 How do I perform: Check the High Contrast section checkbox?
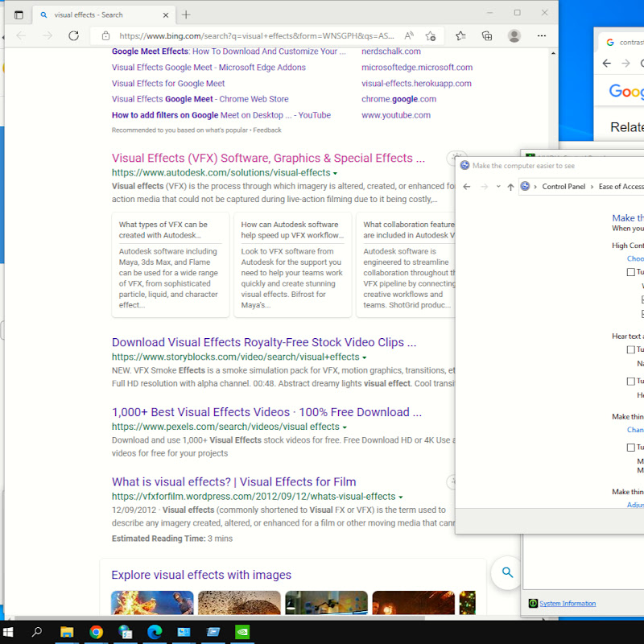631,272
